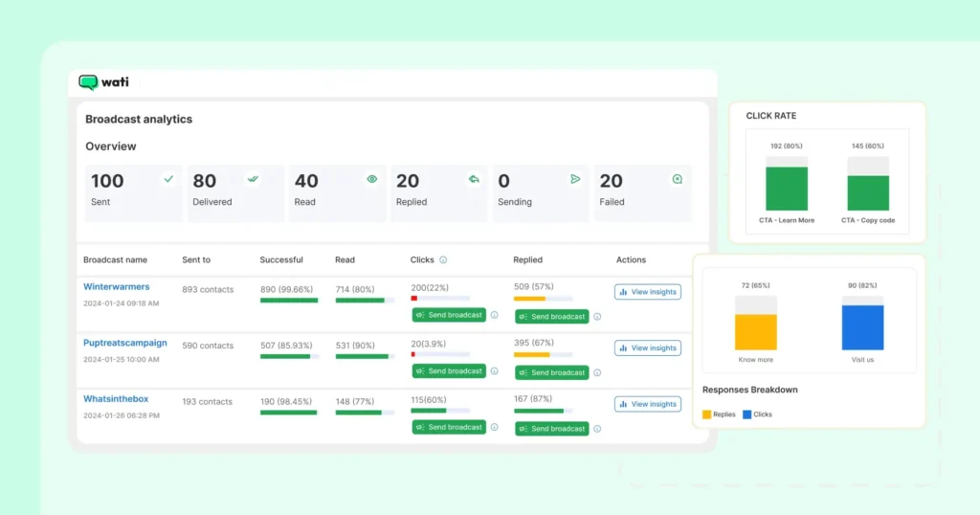
Task: Click the Read eye icon
Action: click(x=371, y=178)
